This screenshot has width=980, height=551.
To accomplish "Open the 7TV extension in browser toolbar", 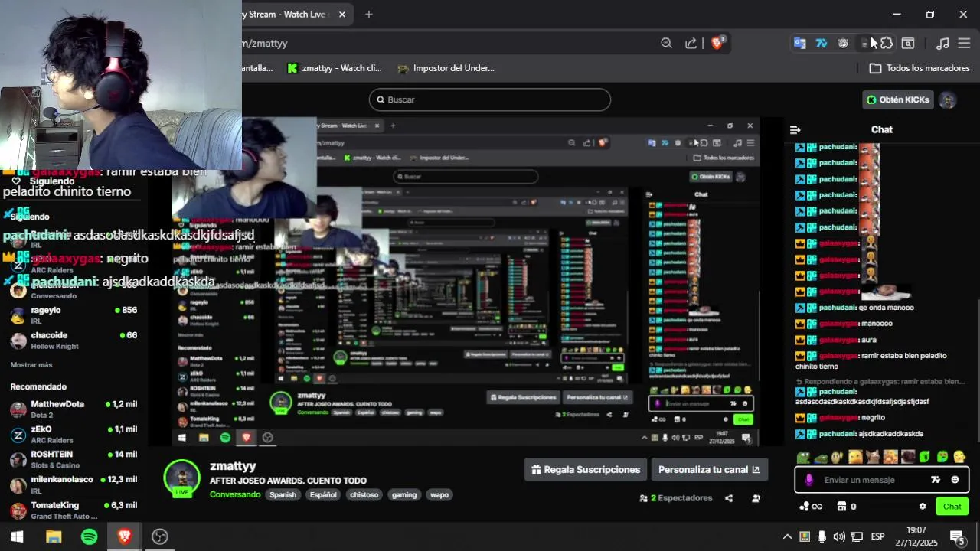I will [x=822, y=43].
